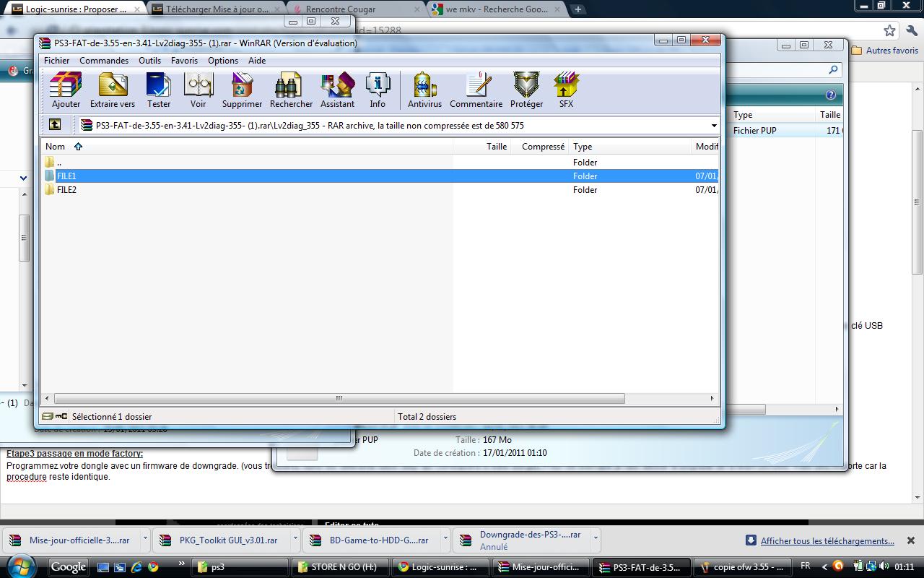This screenshot has width=924, height=578.
Task: Switch to ps3 taskbar window
Action: 240,567
